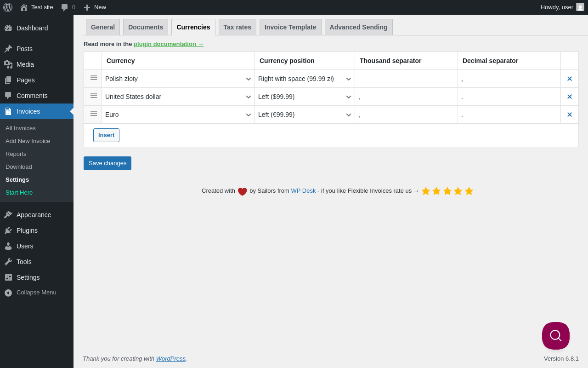Click the fifth rating star
The height and width of the screenshot is (368, 588).
(x=469, y=191)
